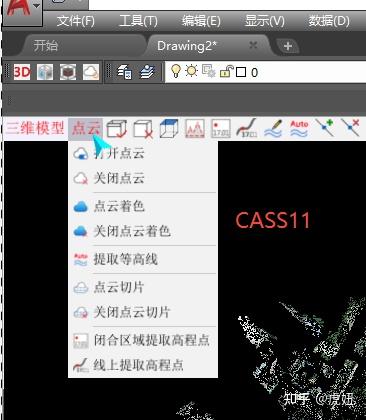Click the red 3D toolbar icon
Viewport: 366px width, 420px height.
tap(22, 72)
